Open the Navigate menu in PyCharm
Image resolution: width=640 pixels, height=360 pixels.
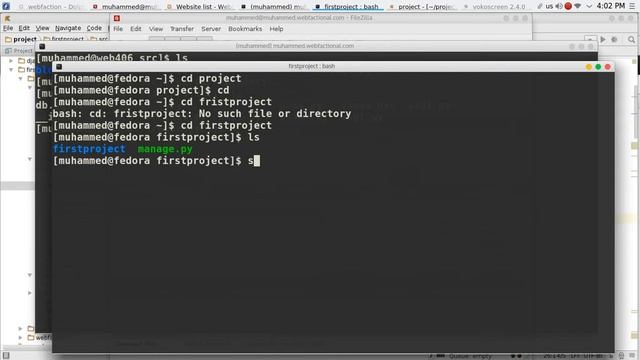pyautogui.click(x=68, y=28)
